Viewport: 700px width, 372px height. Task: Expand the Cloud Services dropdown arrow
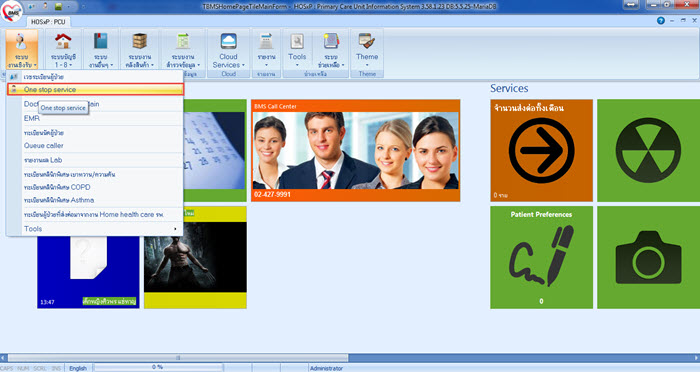(x=243, y=65)
